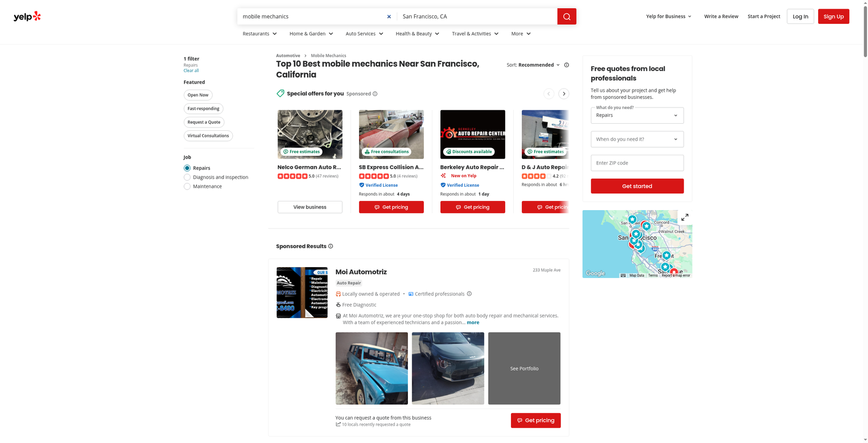868x443 pixels.
Task: Click the red map pin near San Jose
Action: [674, 271]
